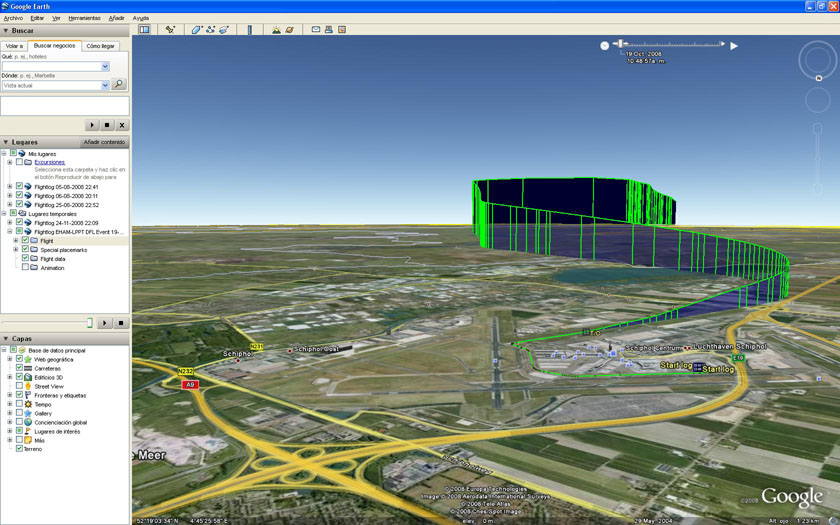This screenshot has height=525, width=840.
Task: Collapse the Capas panel triangle
Action: pyautogui.click(x=6, y=339)
